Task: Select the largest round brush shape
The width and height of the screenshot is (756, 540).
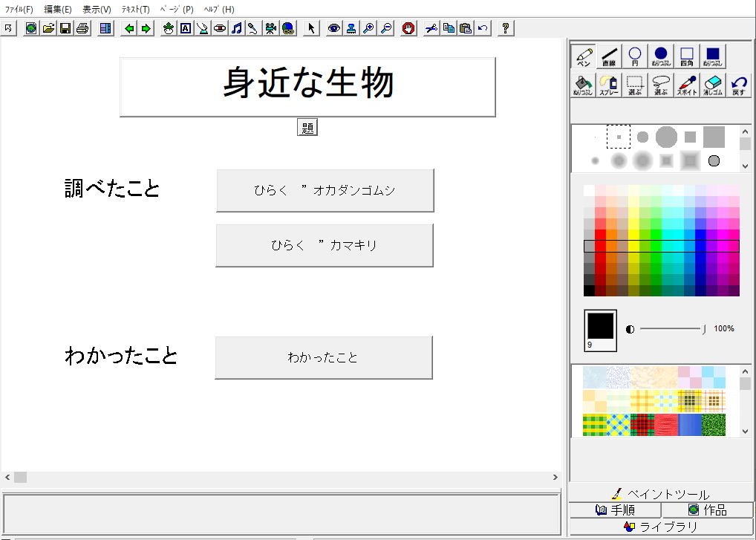Action: tap(666, 137)
